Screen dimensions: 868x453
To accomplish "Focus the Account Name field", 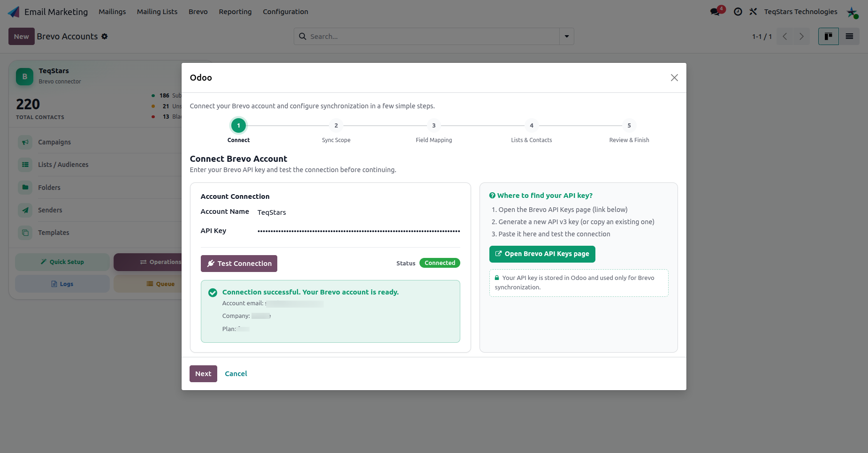I will [x=358, y=212].
